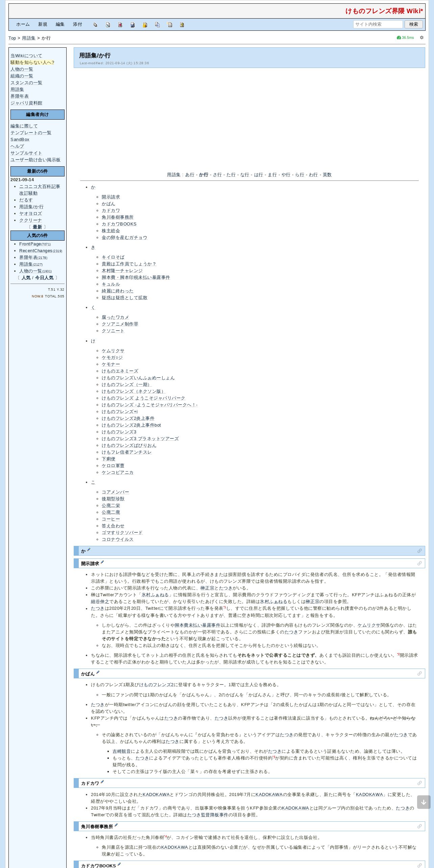Jump to クソアニメ制作罪 in contents
The image size is (434, 868).
point(120,324)
